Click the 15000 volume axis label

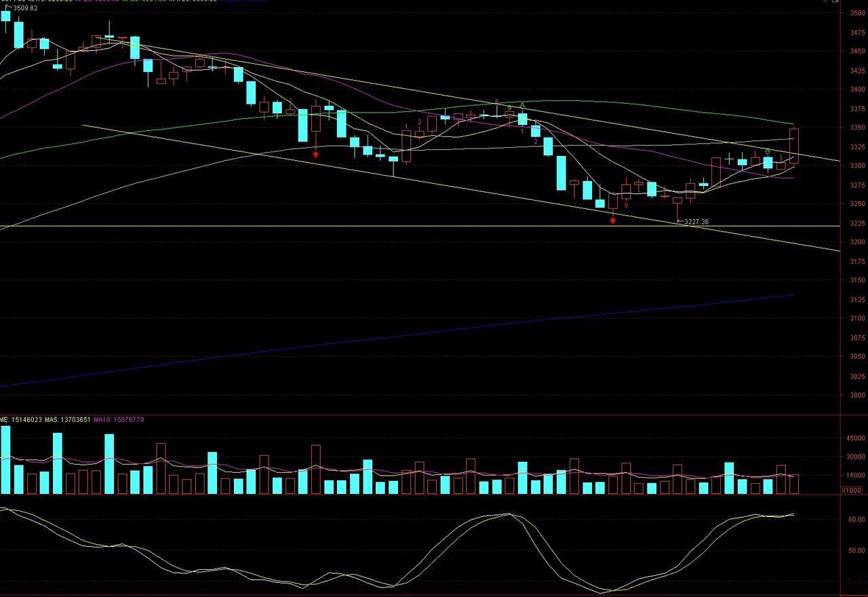click(x=854, y=476)
